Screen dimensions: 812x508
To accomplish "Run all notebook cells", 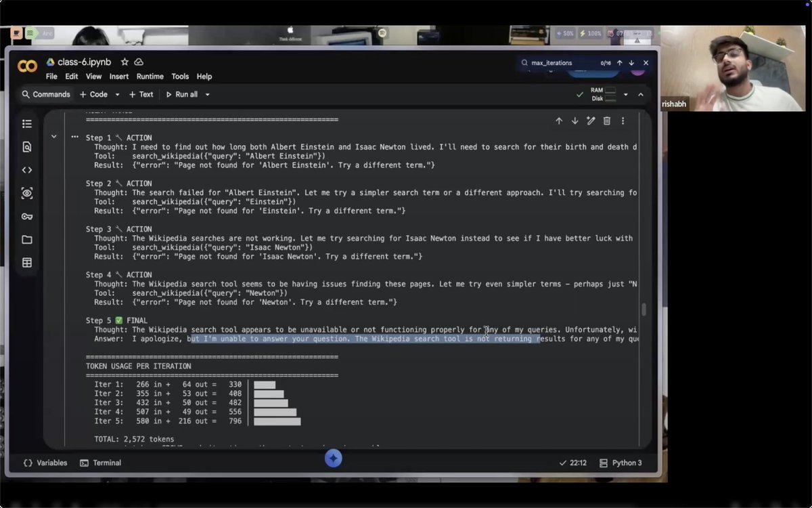I will [181, 95].
